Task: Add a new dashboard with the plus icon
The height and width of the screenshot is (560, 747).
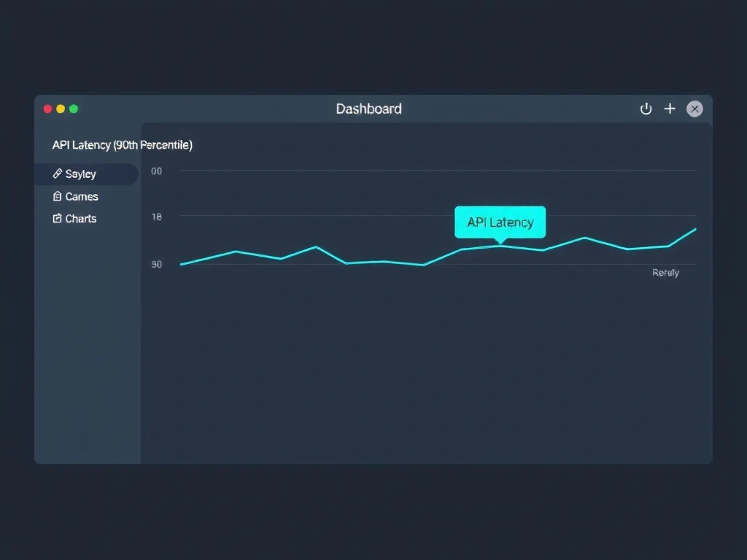Action: click(670, 109)
